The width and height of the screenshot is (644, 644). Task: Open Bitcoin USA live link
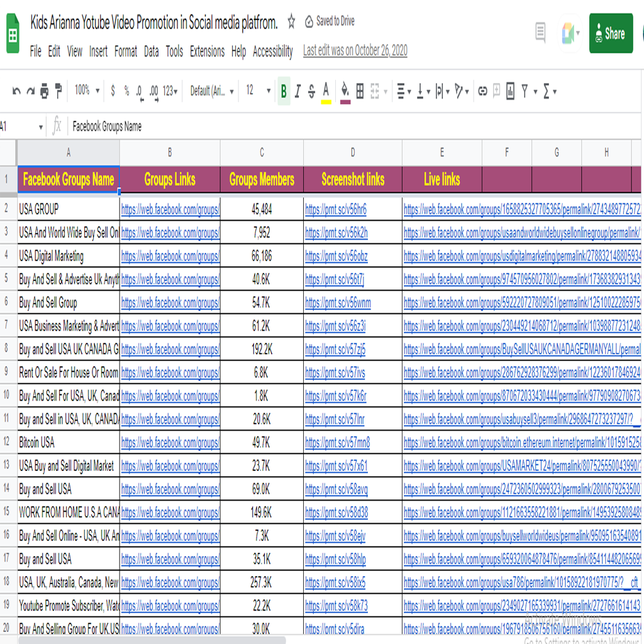click(522, 443)
